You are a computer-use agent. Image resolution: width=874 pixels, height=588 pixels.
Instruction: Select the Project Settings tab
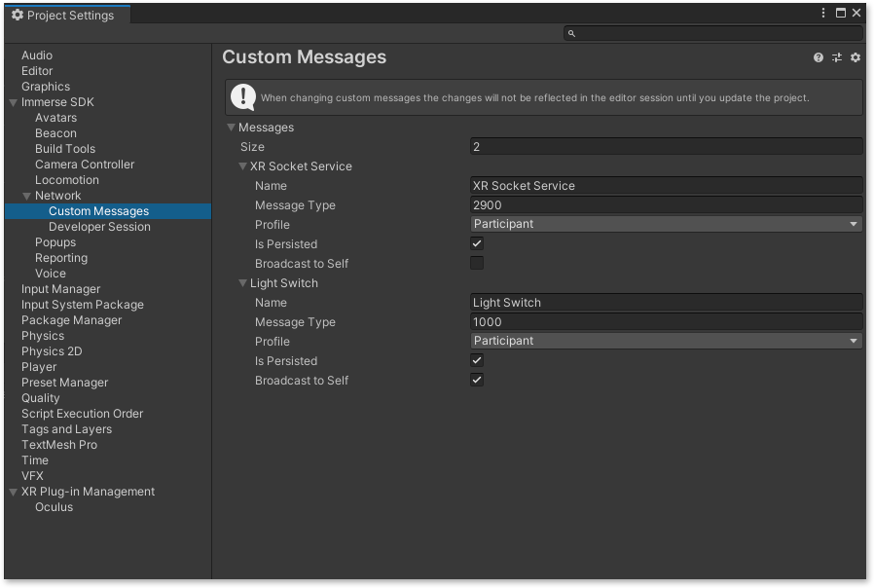67,15
